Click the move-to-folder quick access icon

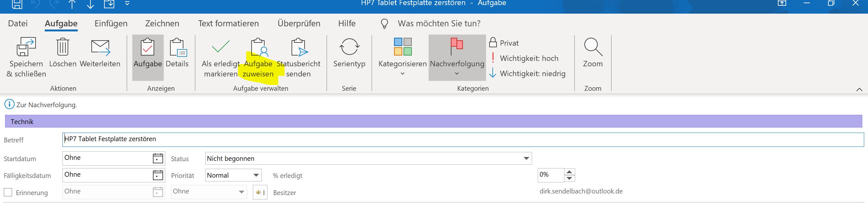pos(109,3)
